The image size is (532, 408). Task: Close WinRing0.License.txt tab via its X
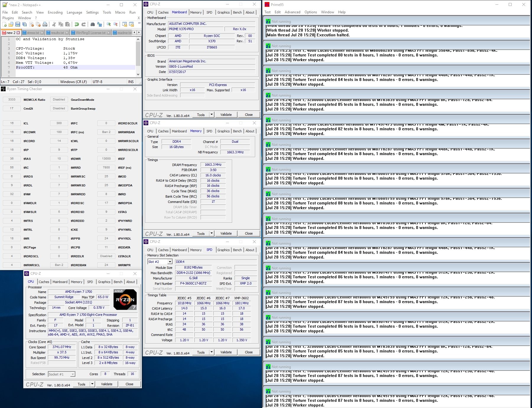tap(109, 33)
